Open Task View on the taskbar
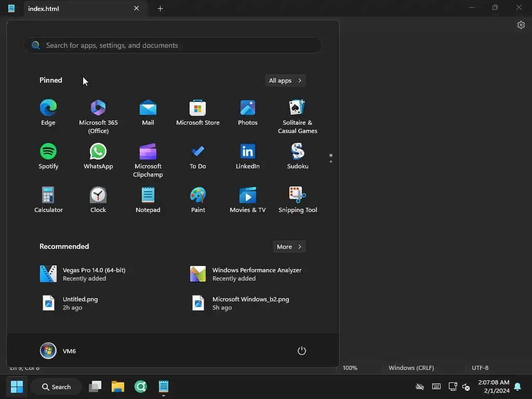This screenshot has height=399, width=532. click(95, 387)
